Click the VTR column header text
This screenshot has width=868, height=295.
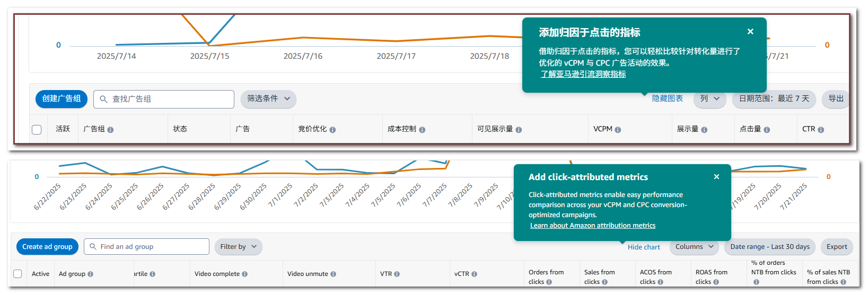386,274
